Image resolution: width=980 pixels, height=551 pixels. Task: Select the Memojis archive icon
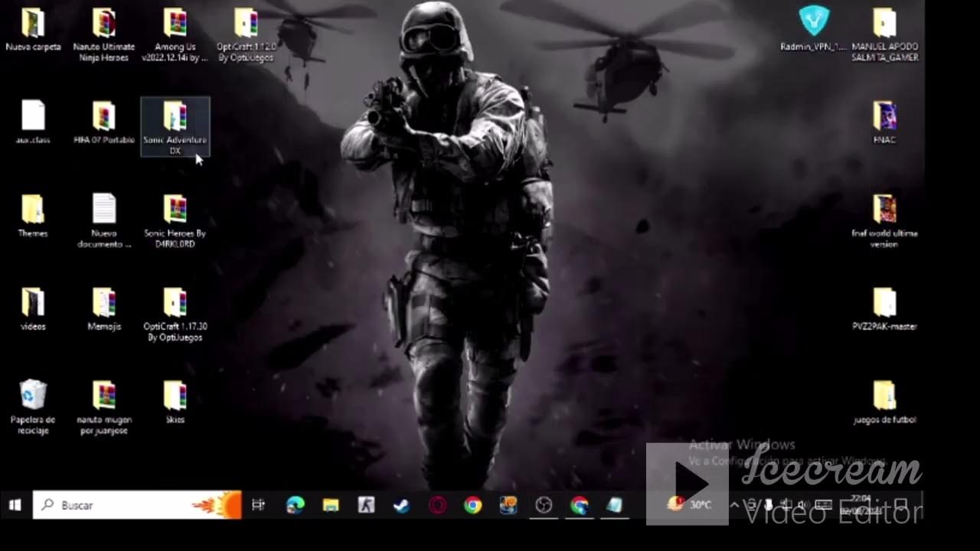tap(104, 309)
